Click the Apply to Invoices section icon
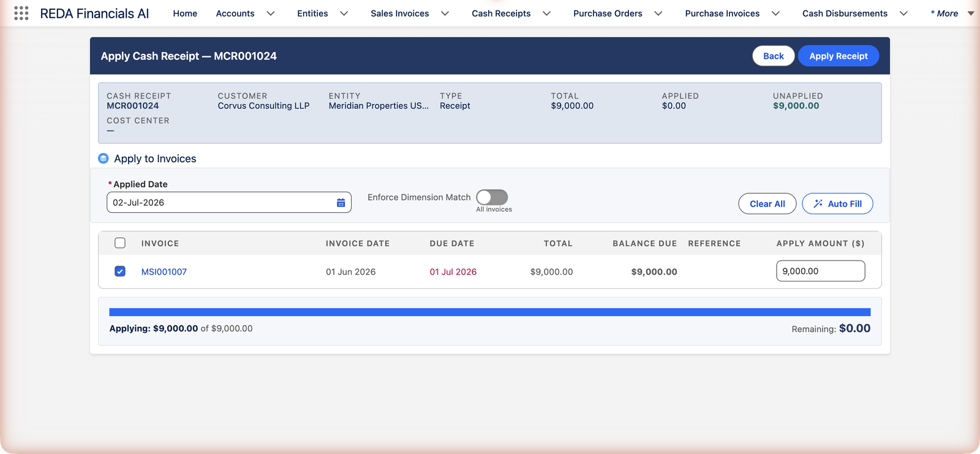Viewport: 980px width, 454px height. pos(104,158)
